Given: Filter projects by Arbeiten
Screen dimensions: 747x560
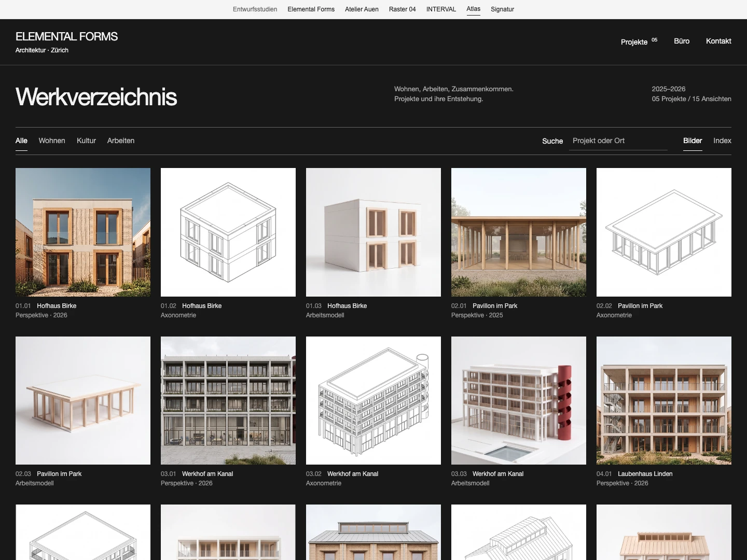Looking at the screenshot, I should 121,141.
